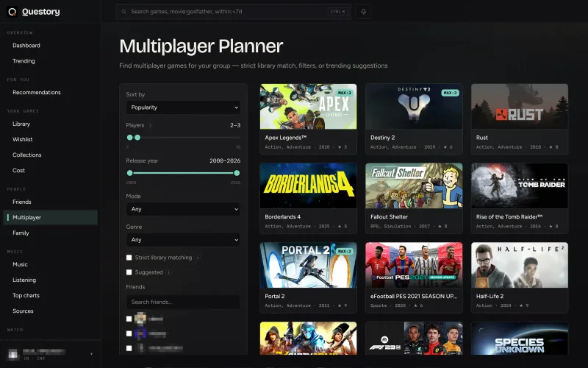Open Rise of the Tomb Raider card

[x=520, y=198]
